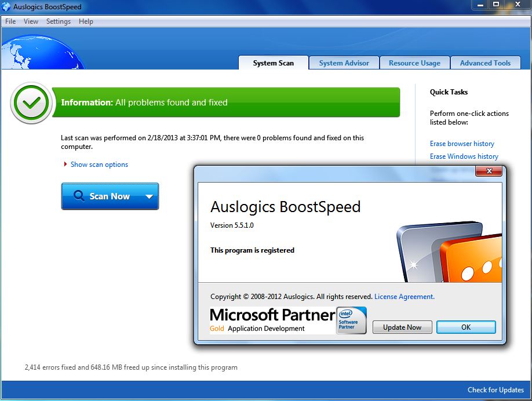Image resolution: width=532 pixels, height=401 pixels.
Task: Open the File menu
Action: click(x=10, y=21)
